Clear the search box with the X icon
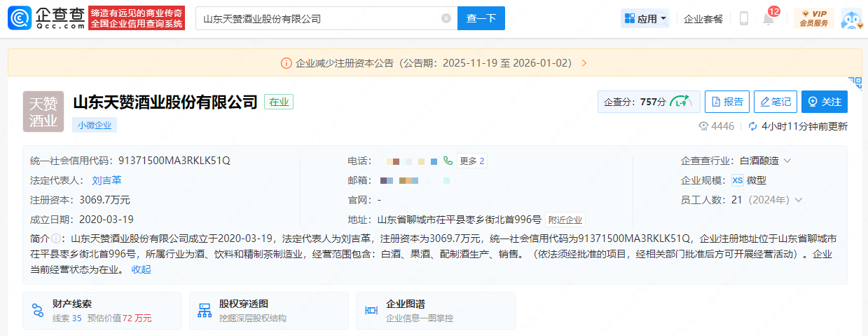Screen dimensions: 868x336 click(x=446, y=19)
